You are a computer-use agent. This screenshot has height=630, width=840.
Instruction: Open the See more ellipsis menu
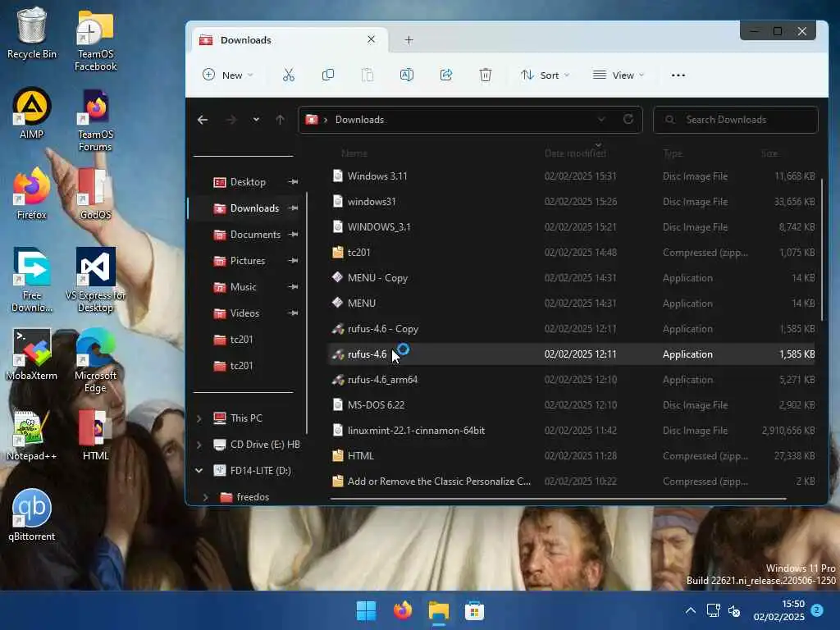678,75
